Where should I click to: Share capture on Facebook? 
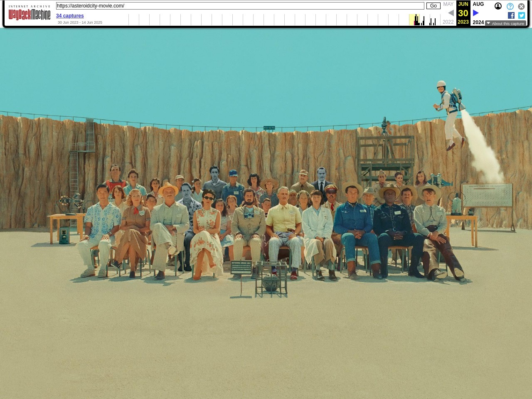[511, 15]
